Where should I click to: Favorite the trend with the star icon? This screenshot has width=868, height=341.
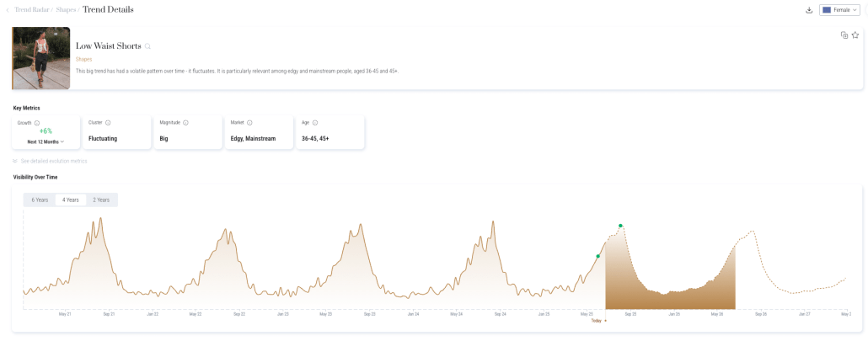tap(855, 35)
